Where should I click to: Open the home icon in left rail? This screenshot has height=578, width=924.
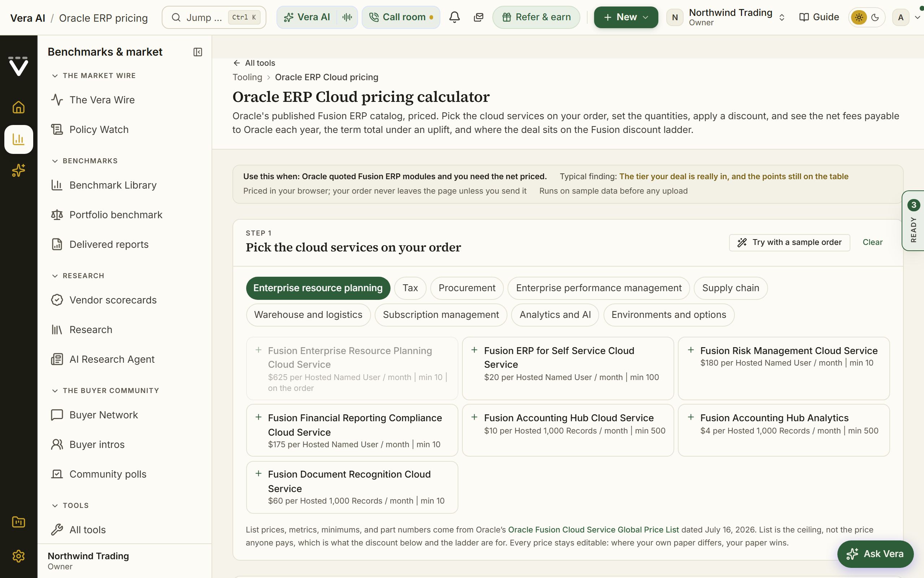tap(18, 107)
